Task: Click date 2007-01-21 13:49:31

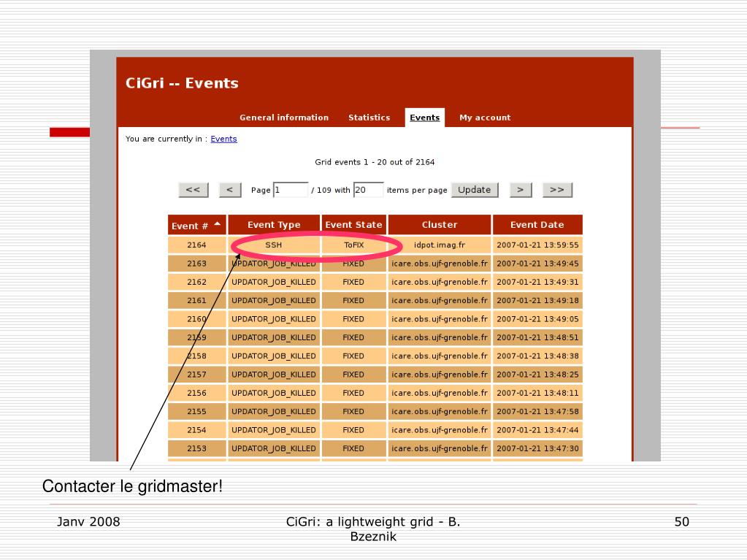Action: tap(537, 282)
